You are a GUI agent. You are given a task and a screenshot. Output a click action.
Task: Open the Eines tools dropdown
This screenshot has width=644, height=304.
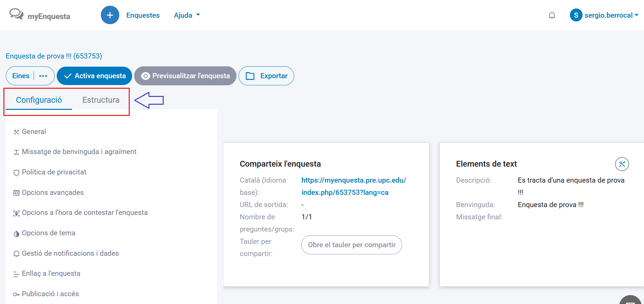(x=21, y=76)
